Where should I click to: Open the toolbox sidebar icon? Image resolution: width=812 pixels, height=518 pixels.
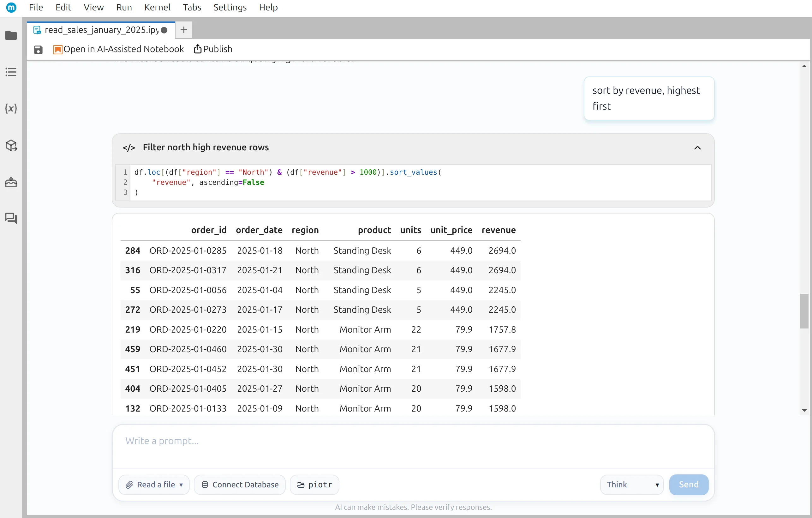(x=11, y=182)
